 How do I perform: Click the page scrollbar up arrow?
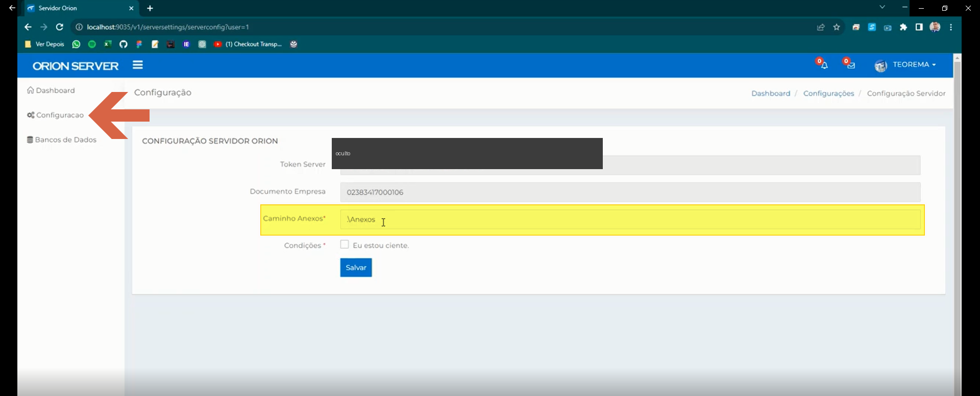tap(957, 58)
